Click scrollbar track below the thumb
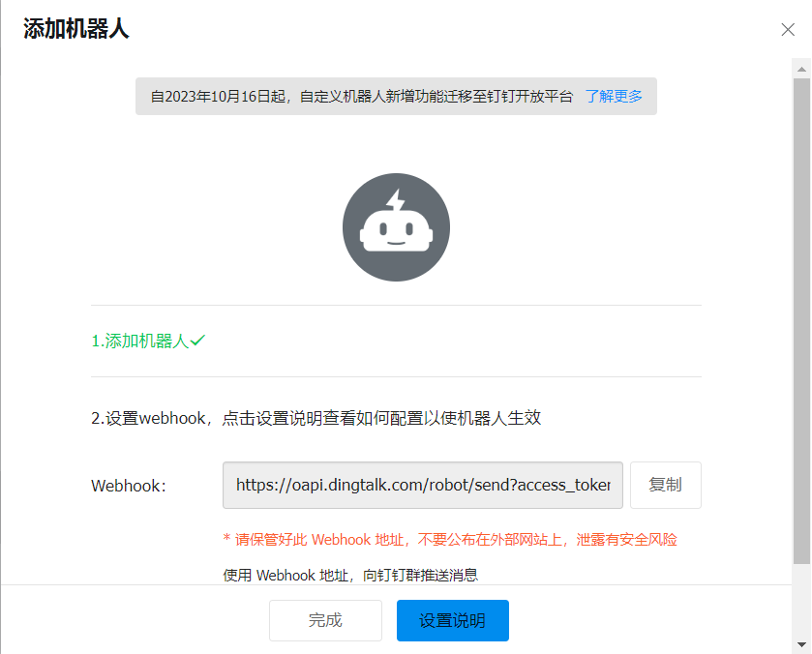Viewport: 812px width, 654px height. [801, 600]
